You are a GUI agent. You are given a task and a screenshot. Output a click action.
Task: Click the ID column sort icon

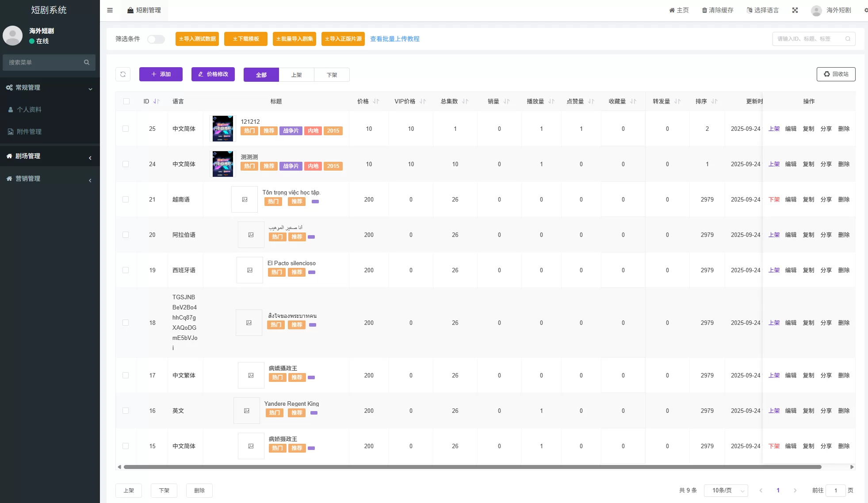coord(156,101)
